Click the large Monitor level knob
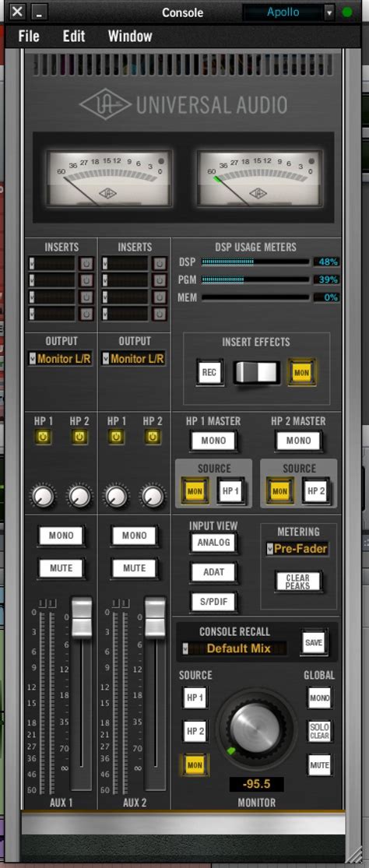Screen dimensions: 369x868 point(256,728)
